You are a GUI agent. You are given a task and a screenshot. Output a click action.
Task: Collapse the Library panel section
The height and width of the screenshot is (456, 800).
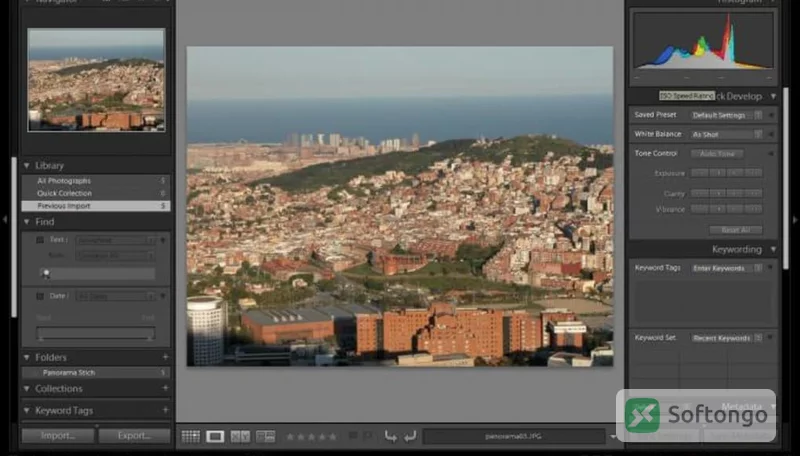click(27, 165)
